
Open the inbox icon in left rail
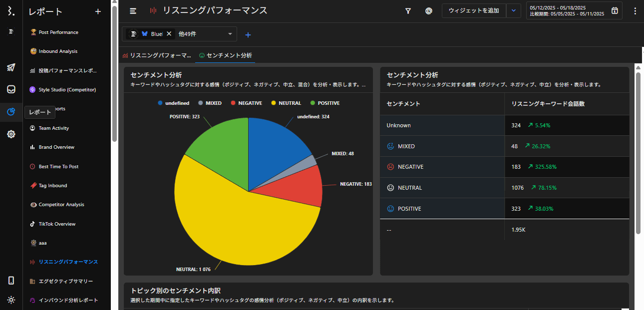11,89
